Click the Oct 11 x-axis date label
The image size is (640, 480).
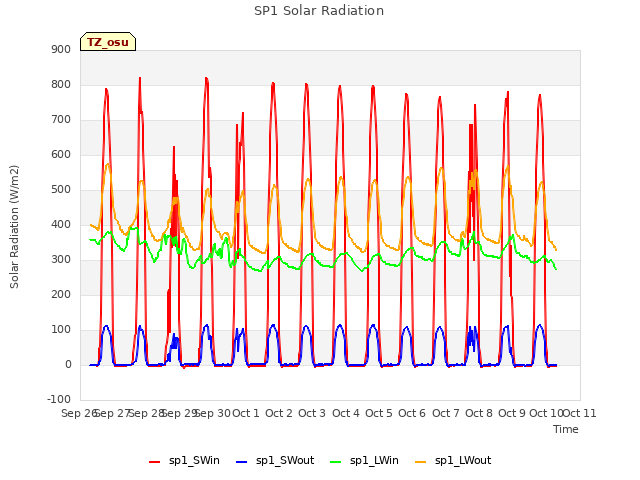click(x=580, y=413)
